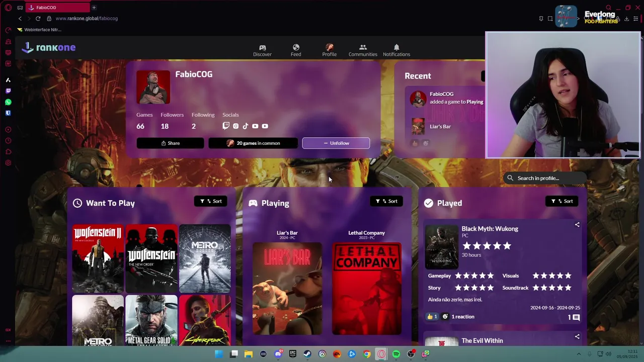
Task: Reload the current page
Action: coord(38,19)
